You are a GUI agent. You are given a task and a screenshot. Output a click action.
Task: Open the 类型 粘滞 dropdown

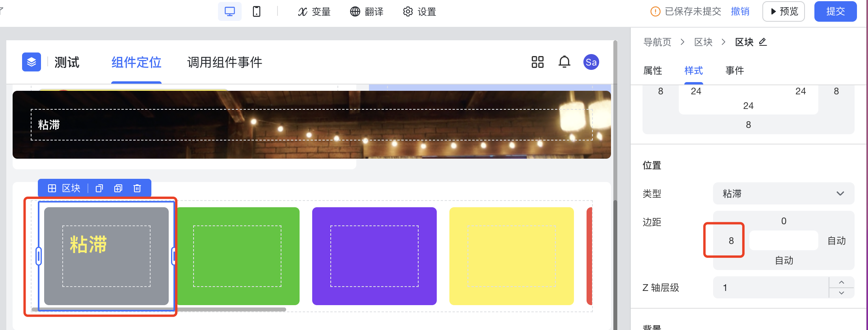click(x=784, y=193)
